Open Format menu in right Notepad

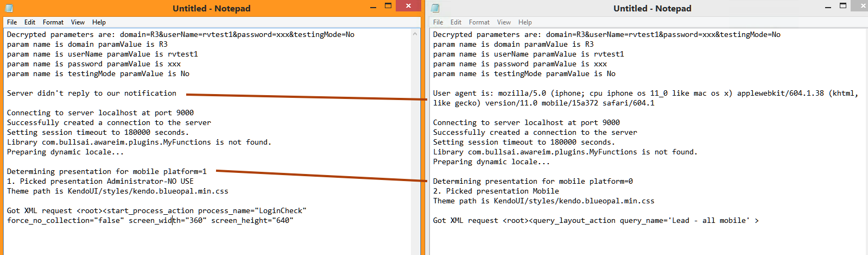(479, 22)
